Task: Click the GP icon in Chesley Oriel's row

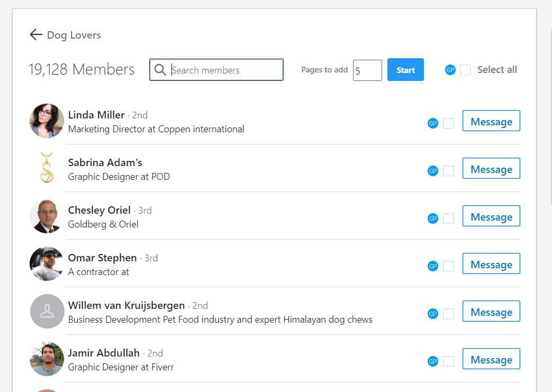Action: tap(433, 218)
